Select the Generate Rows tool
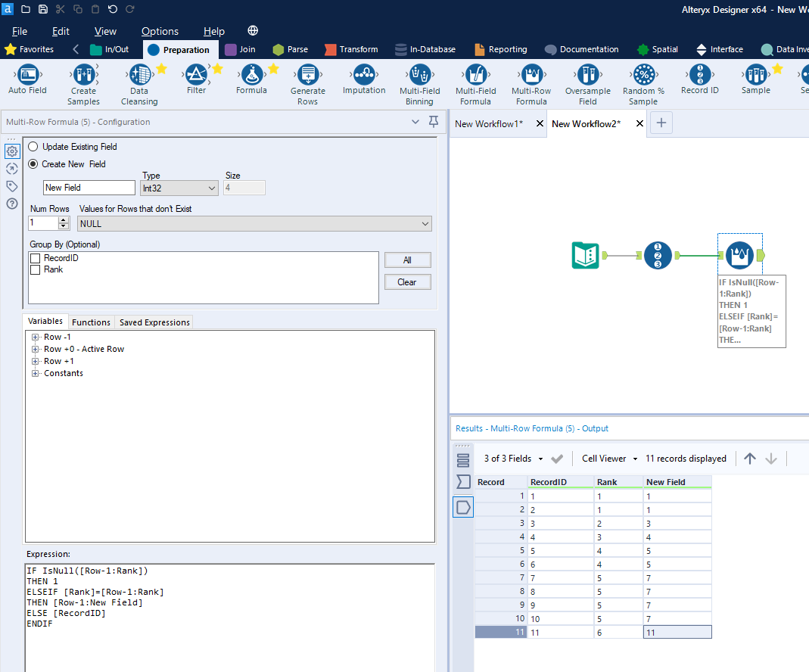The image size is (809, 672). coord(307,79)
